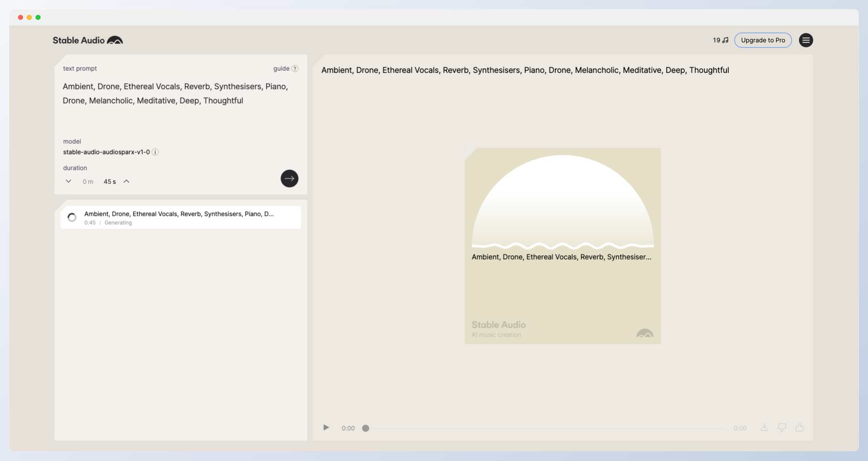Click the album artwork thumbnail
Image resolution: width=868 pixels, height=461 pixels.
click(562, 246)
